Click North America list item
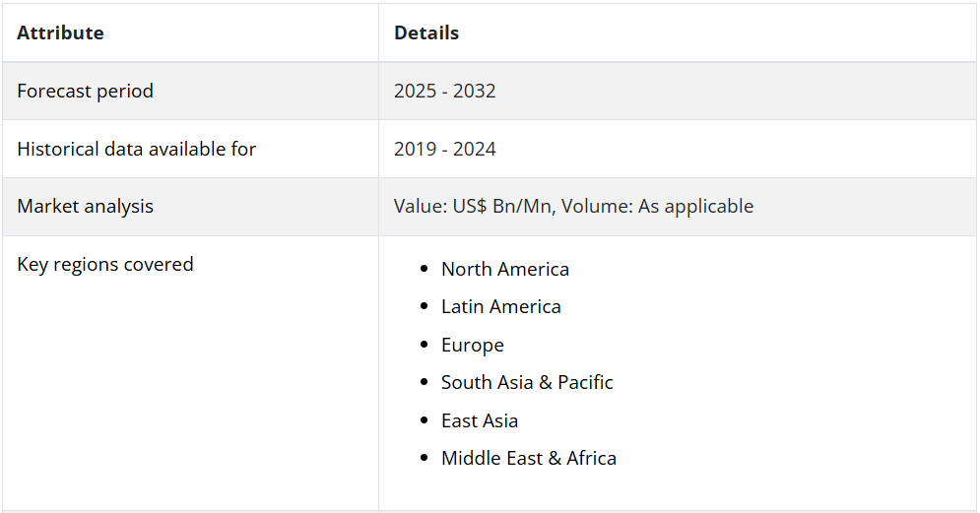Viewport: 980px width, 513px height. click(x=505, y=270)
